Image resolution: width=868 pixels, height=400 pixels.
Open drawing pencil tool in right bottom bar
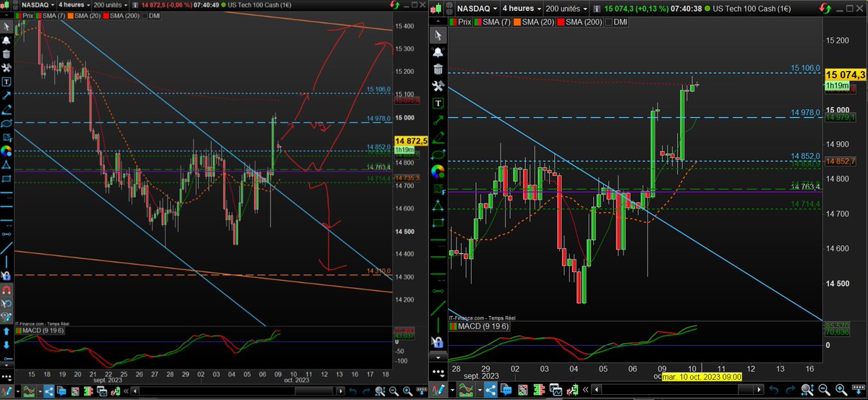coord(437,391)
